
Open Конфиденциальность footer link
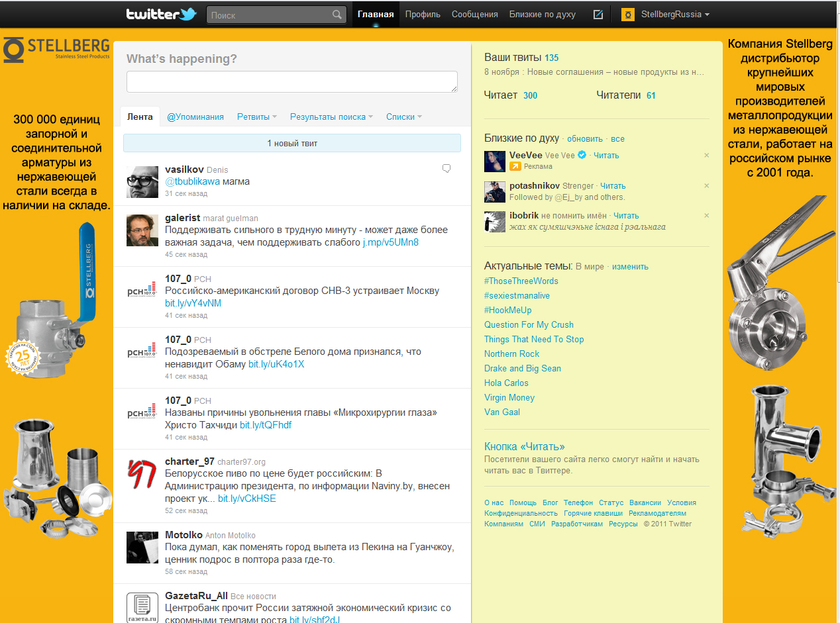521,514
